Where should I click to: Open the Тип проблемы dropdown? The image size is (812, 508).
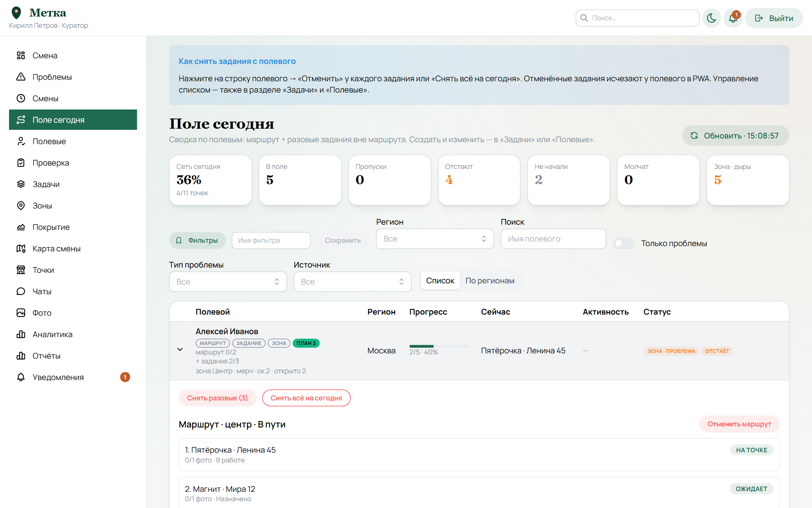click(x=228, y=282)
